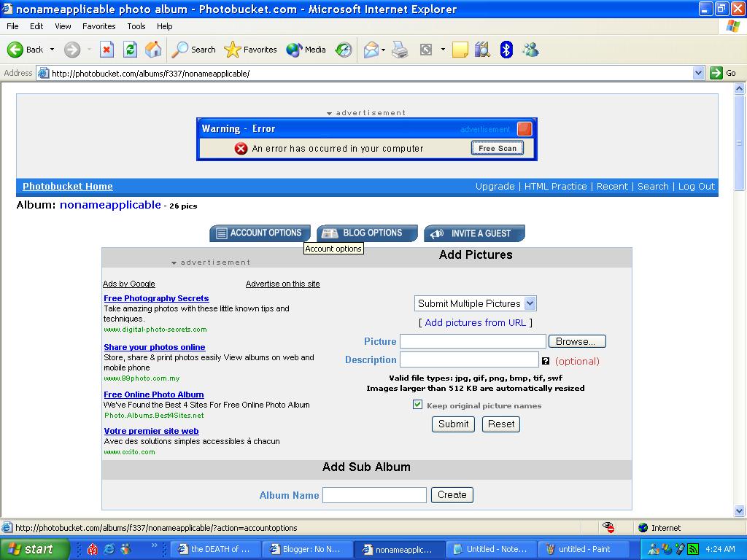The height and width of the screenshot is (560, 747).
Task: Refresh the current page
Action: (x=130, y=50)
